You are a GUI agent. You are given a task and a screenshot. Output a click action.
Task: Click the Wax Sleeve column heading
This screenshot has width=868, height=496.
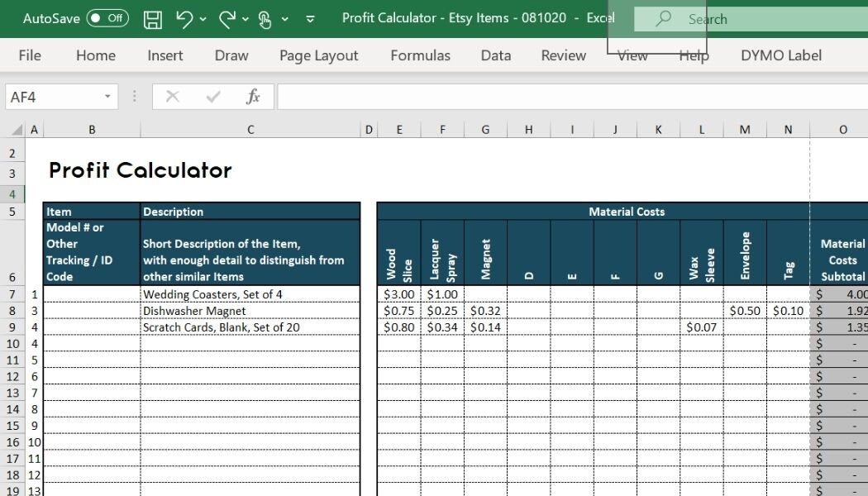pos(701,252)
